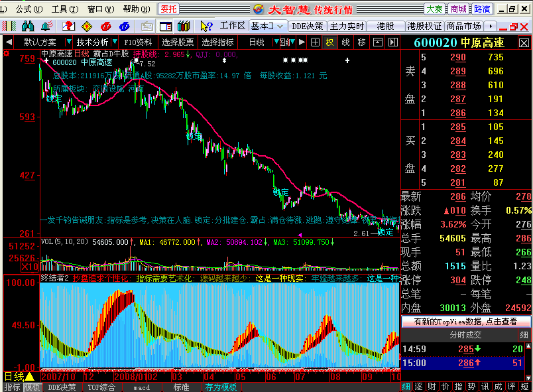
Task: Select the 逐 tab at bottom right
Action: (x=419, y=387)
